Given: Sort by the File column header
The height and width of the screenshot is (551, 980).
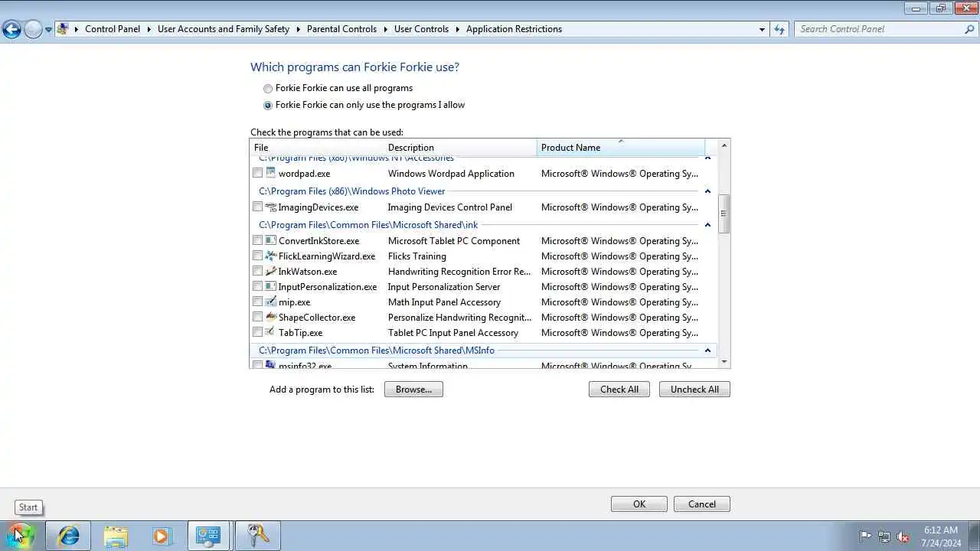Looking at the screenshot, I should tap(317, 148).
